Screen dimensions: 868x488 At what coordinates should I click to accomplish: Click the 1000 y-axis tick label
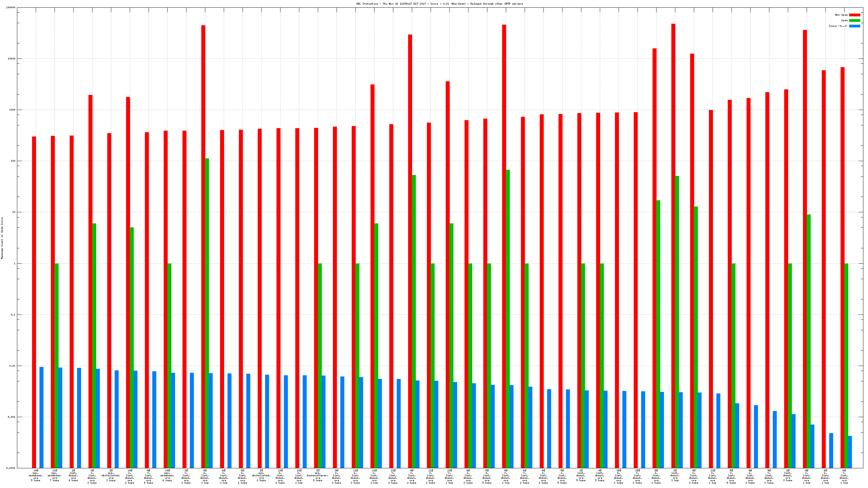[12, 110]
